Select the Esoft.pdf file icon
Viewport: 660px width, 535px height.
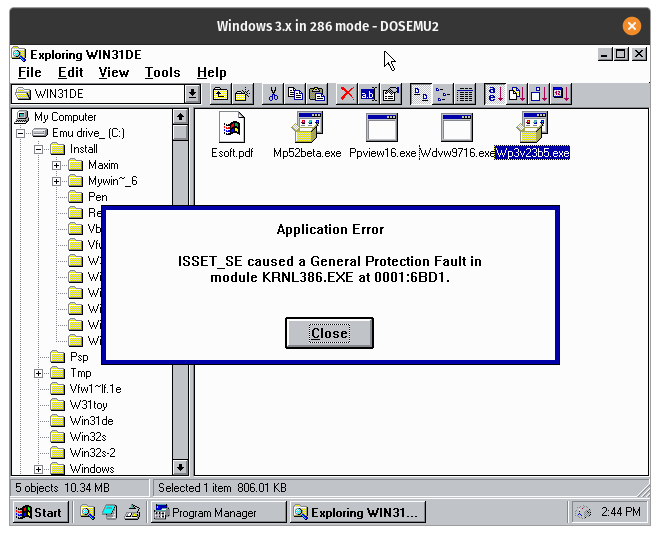coord(232,127)
